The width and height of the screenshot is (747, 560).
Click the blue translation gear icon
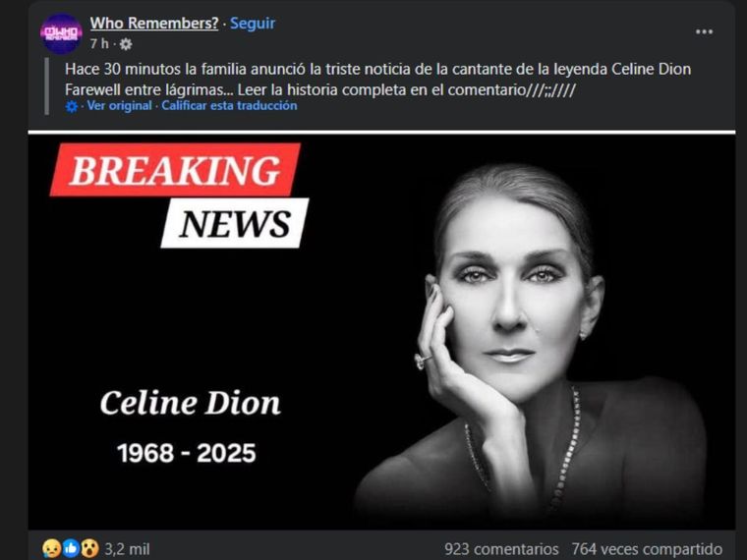coord(72,106)
